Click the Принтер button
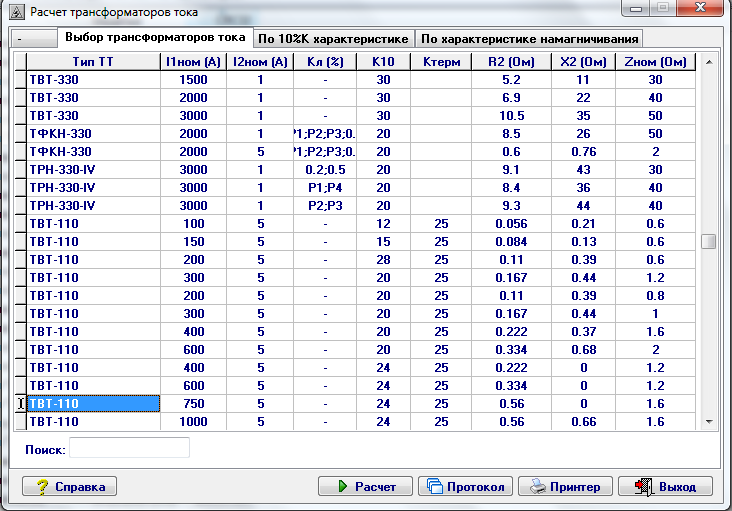Viewport: 732px width, 511px height. click(x=565, y=486)
